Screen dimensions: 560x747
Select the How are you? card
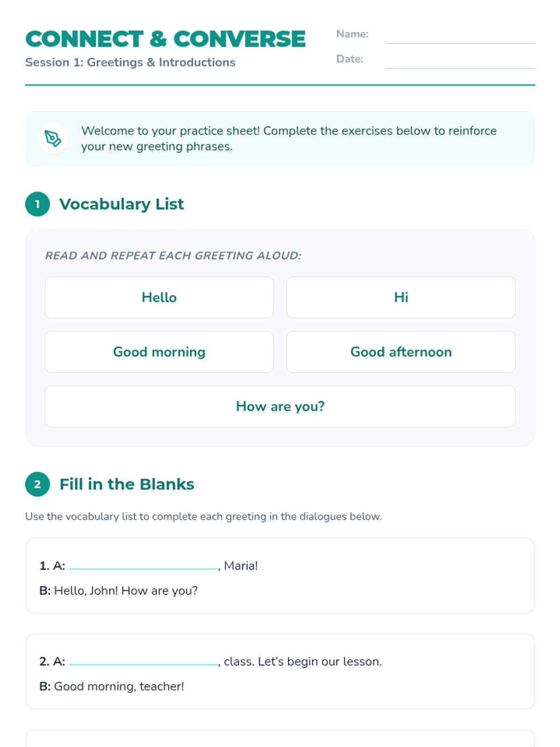coord(280,406)
